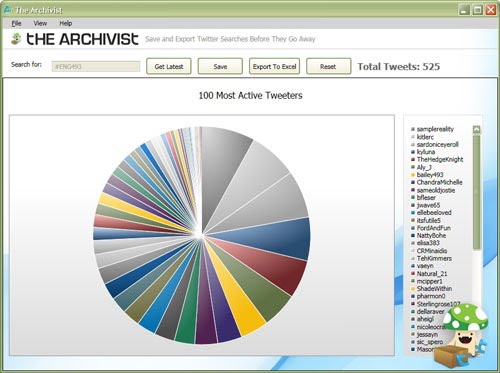Select Natural_21 in the legend

click(432, 274)
